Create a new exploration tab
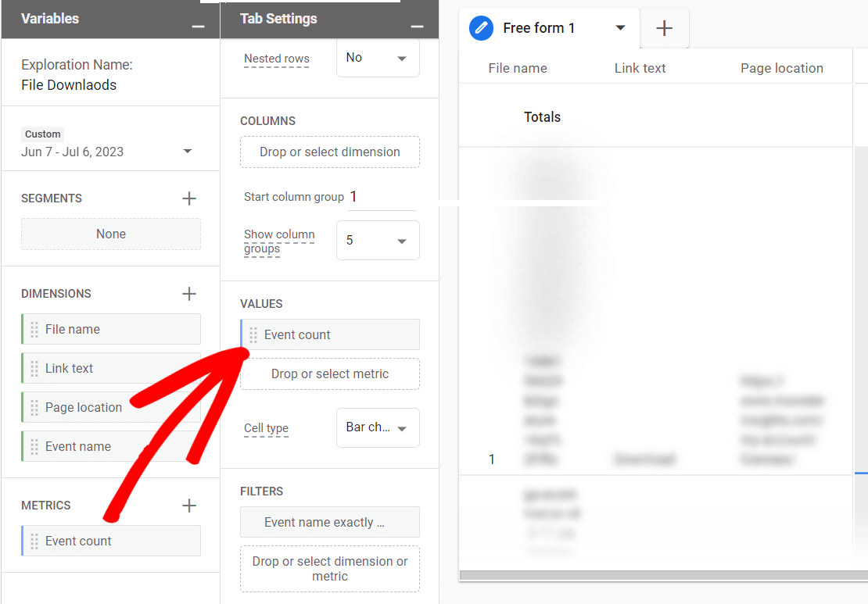The image size is (868, 604). (664, 27)
